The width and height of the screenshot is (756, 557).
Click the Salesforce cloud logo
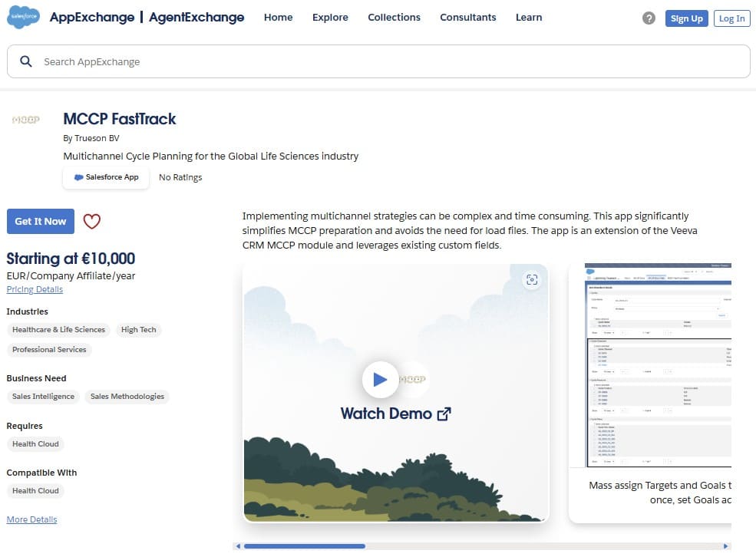23,17
